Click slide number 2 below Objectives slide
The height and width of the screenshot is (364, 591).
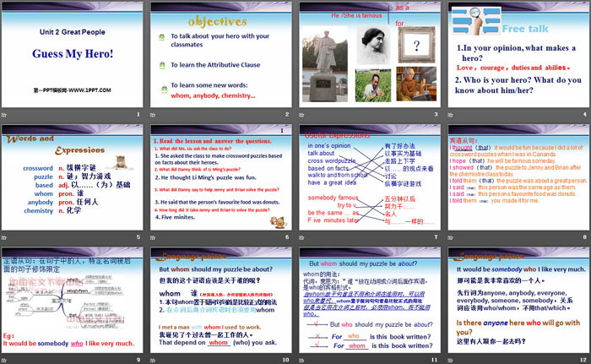click(287, 114)
